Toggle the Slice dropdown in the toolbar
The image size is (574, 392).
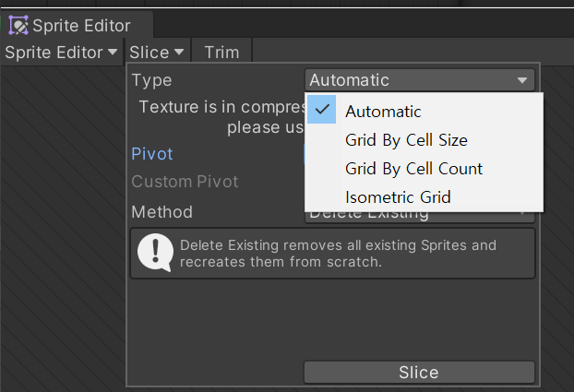tap(157, 53)
